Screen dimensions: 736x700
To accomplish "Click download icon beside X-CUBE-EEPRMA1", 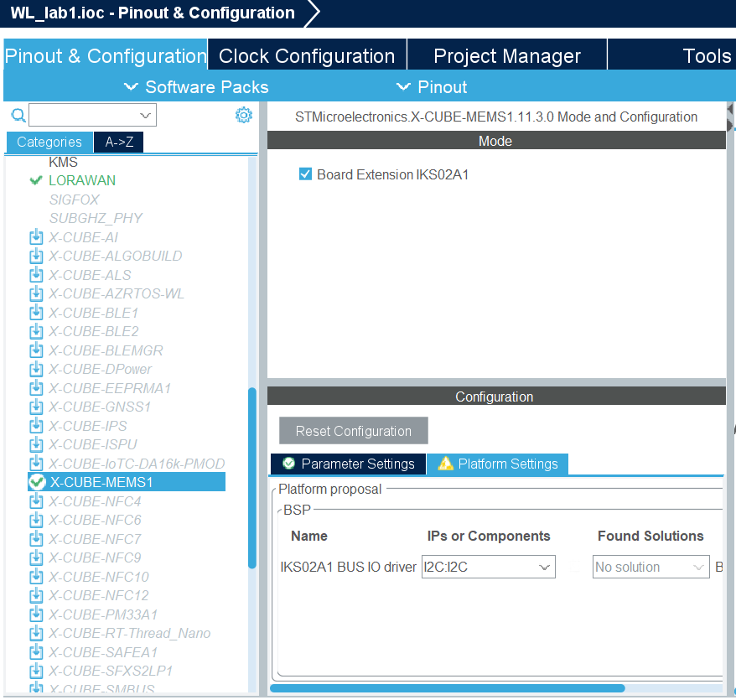I will coord(36,388).
